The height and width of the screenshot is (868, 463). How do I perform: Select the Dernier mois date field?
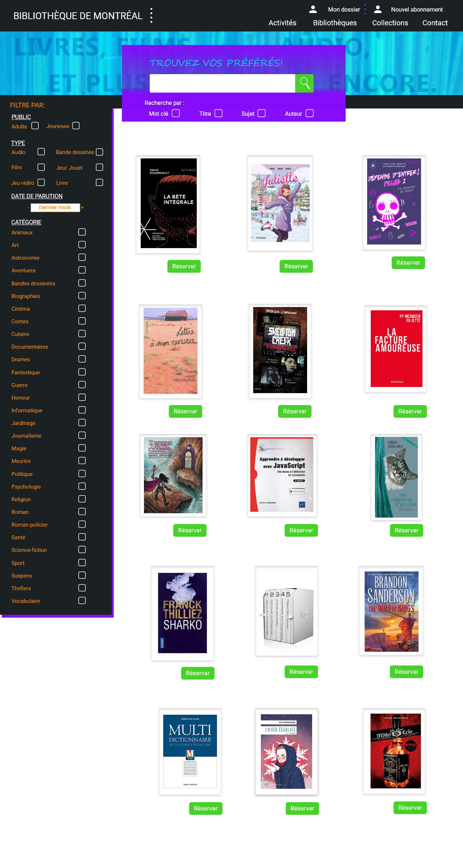[x=55, y=207]
